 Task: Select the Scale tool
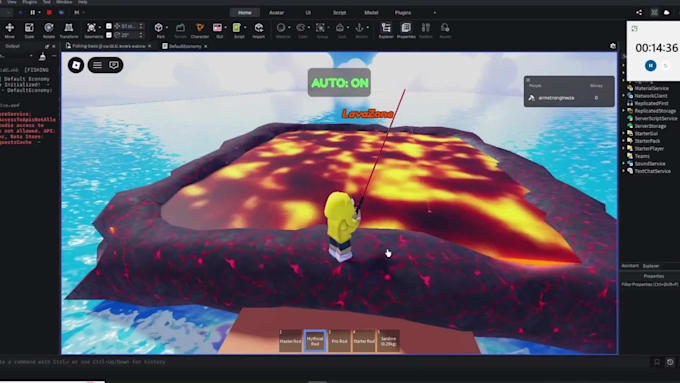pos(29,29)
